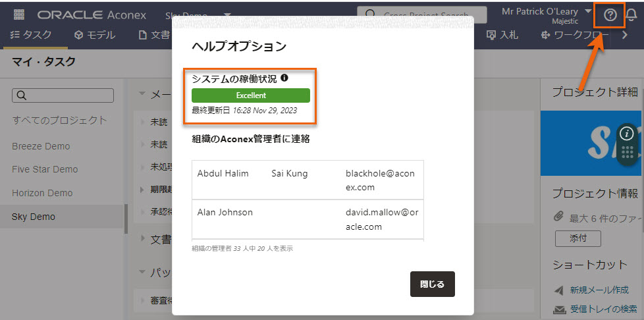
Task: Close the help dialog with 閉じる
Action: coord(433,284)
